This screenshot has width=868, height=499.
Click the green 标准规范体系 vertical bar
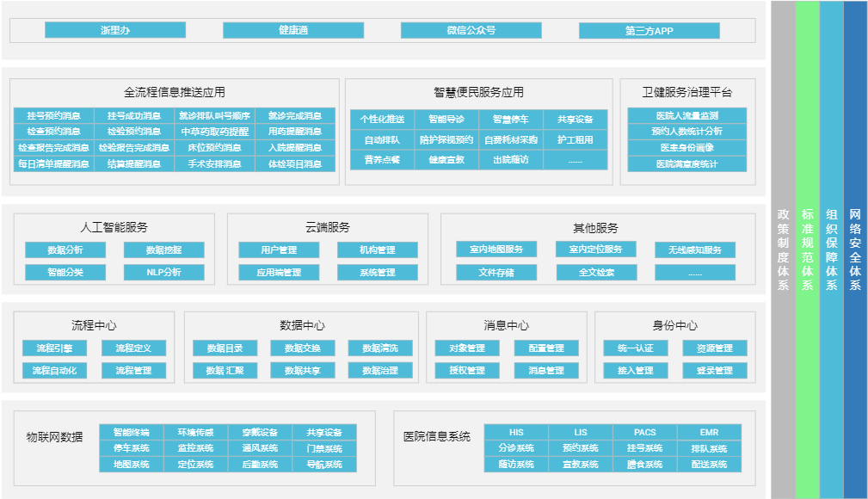click(807, 249)
